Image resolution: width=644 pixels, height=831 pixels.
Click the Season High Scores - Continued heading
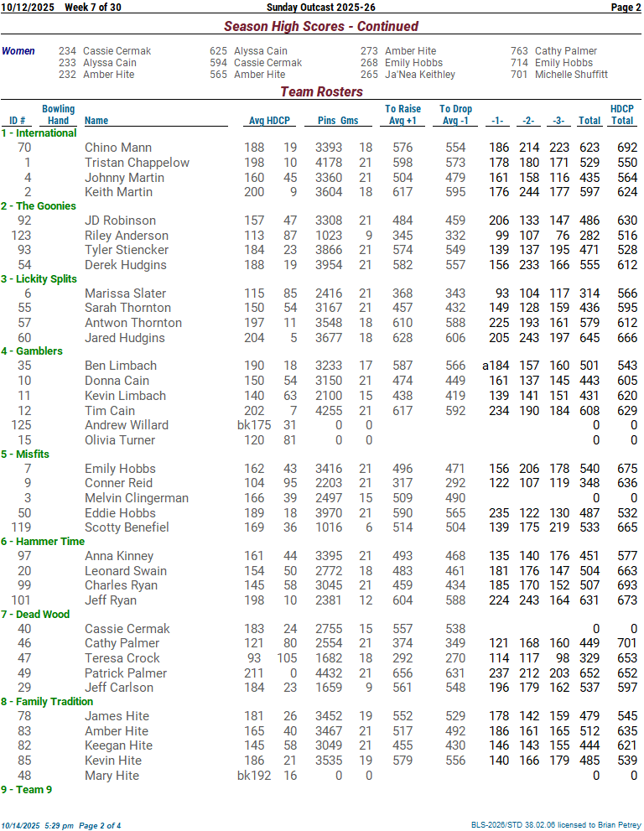(321, 26)
